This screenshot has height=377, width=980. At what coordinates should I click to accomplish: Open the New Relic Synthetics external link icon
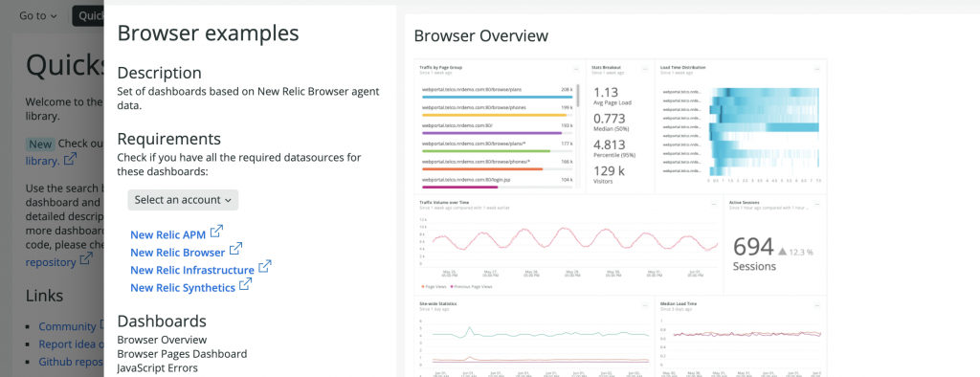click(246, 284)
